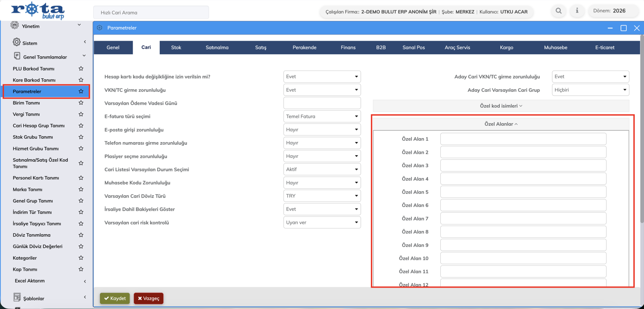Image resolution: width=644 pixels, height=309 pixels.
Task: Click the Kaydet button
Action: coord(115,298)
